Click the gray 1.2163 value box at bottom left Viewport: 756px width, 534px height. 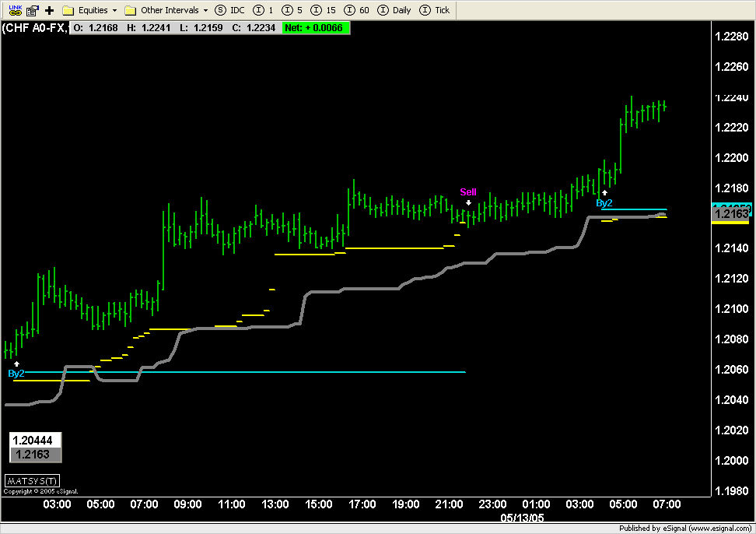coord(35,455)
